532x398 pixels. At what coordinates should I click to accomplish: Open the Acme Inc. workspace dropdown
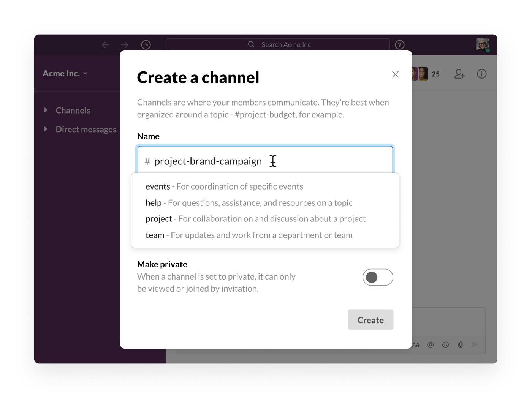65,73
